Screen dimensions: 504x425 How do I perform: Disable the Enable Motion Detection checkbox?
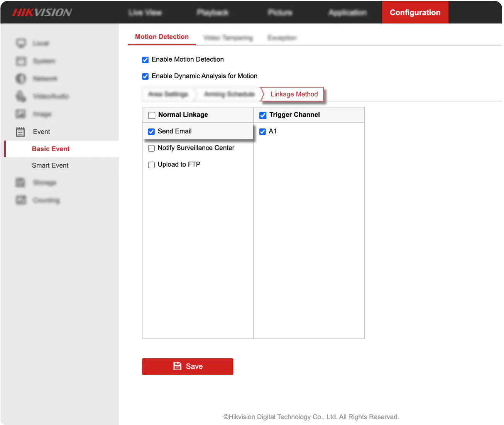click(145, 60)
